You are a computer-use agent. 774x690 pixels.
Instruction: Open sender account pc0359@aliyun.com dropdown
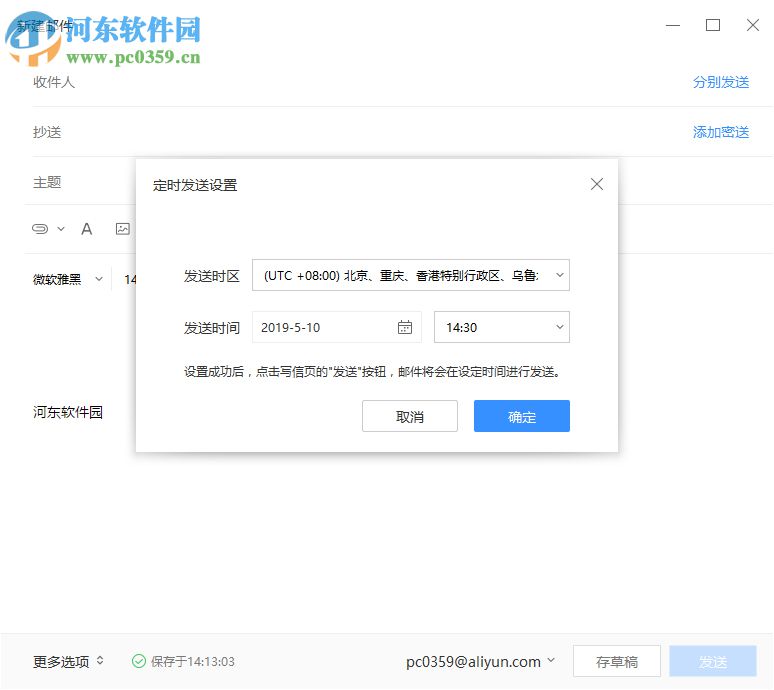click(x=480, y=661)
